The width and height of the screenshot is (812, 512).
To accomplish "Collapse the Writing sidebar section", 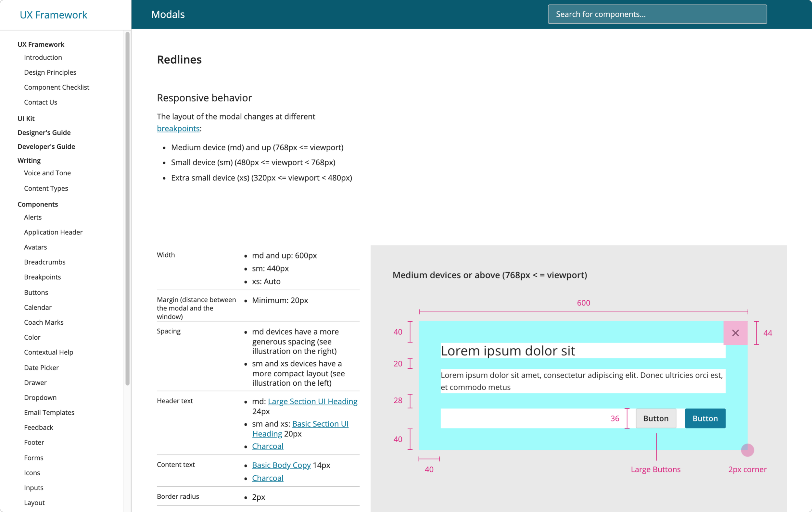I will pos(29,160).
